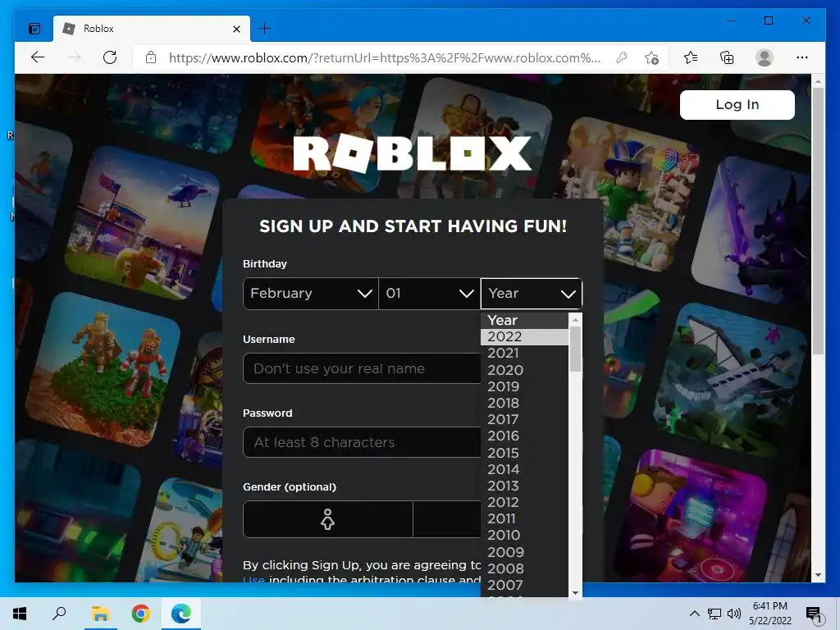Click the year list scroll down arrow
This screenshot has width=840, height=630.
click(x=575, y=592)
